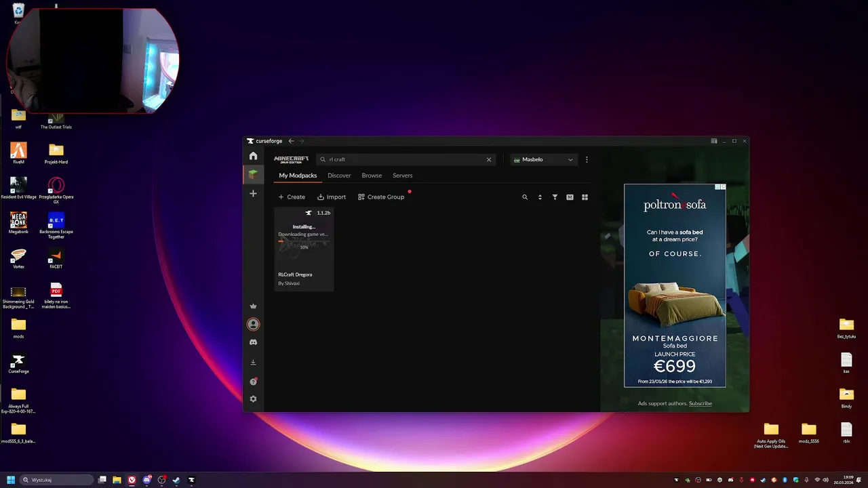Open Steam from the taskbar
868x488 pixels.
(x=176, y=480)
